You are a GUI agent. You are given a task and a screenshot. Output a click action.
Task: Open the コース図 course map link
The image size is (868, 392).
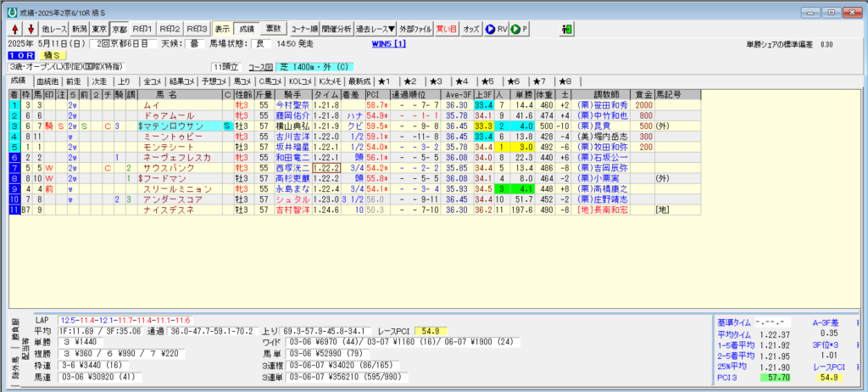[260, 67]
